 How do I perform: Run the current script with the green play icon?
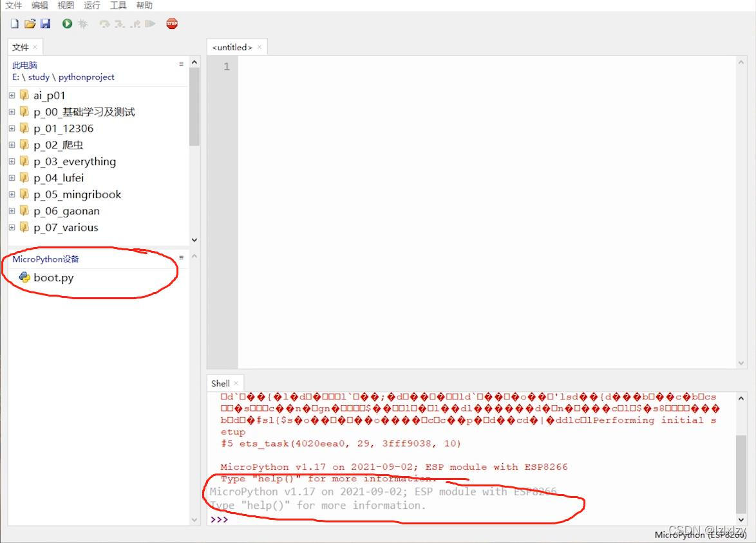coord(67,24)
